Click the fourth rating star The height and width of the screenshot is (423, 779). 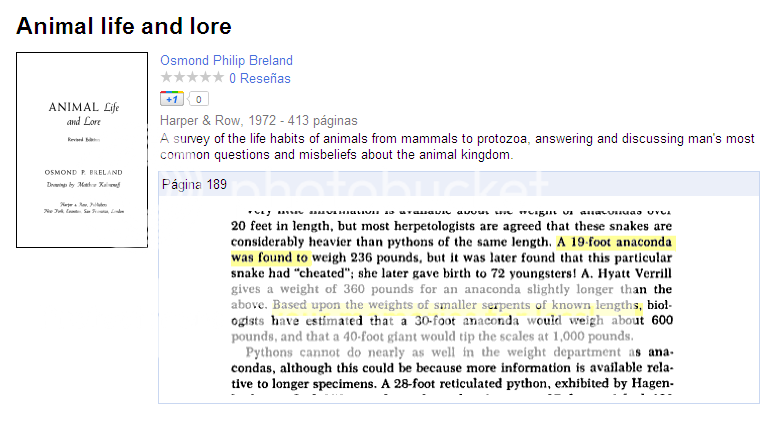[205, 77]
